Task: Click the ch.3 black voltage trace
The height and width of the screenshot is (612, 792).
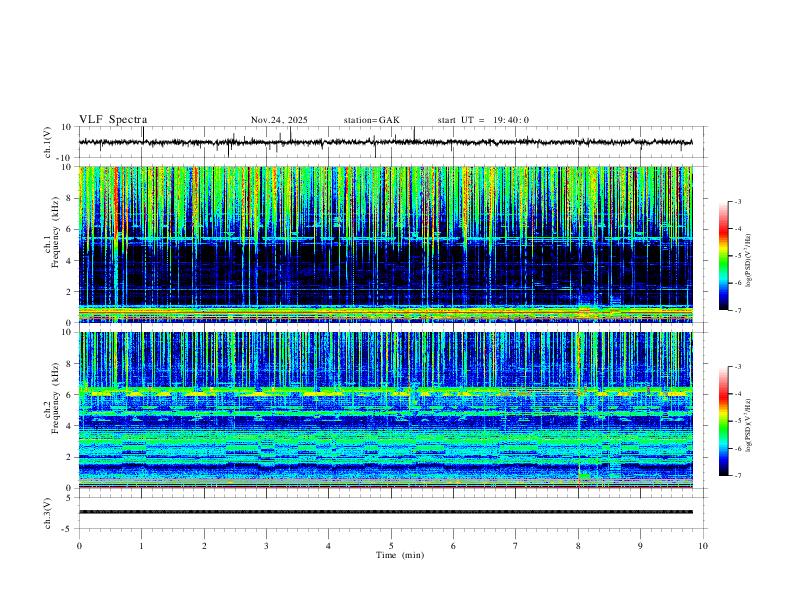Action: click(x=385, y=512)
